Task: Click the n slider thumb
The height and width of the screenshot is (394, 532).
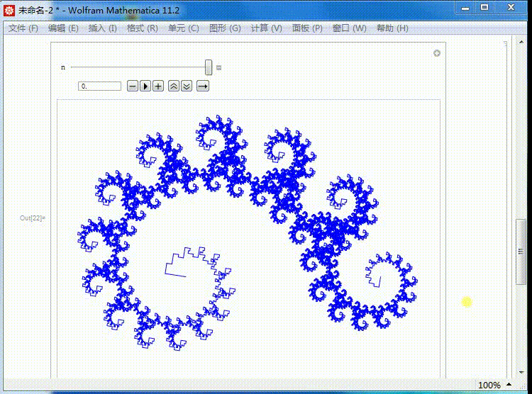Action: coord(209,67)
